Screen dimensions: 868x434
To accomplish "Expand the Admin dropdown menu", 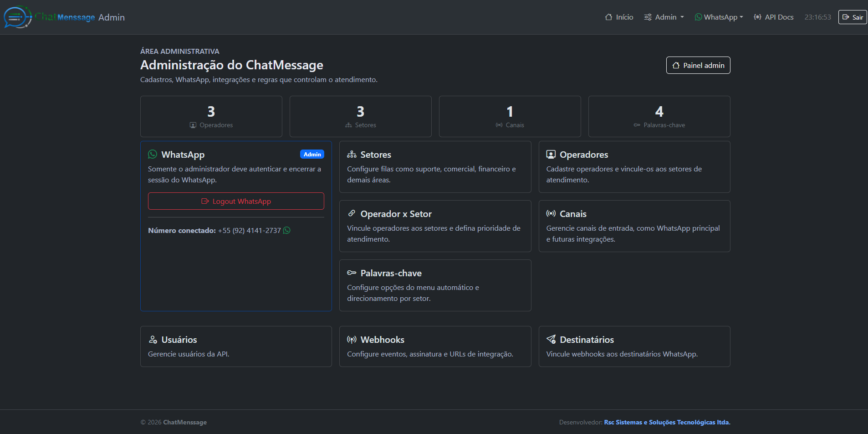I will click(x=664, y=17).
